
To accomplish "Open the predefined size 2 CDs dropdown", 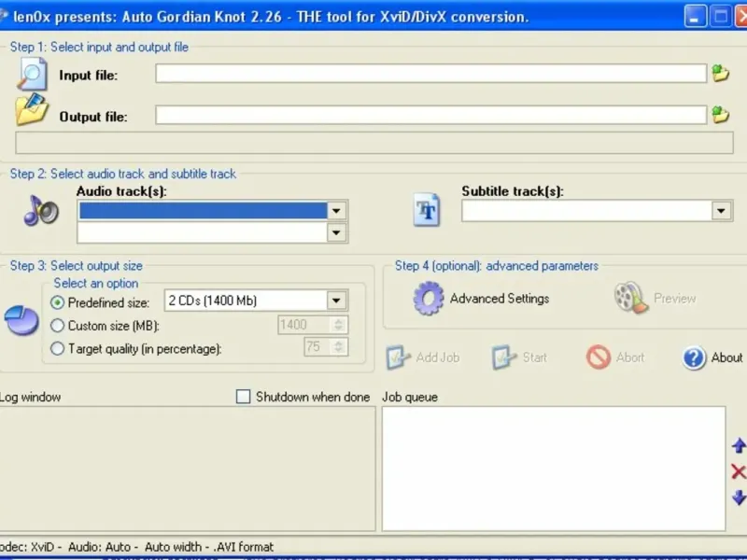I will click(336, 301).
